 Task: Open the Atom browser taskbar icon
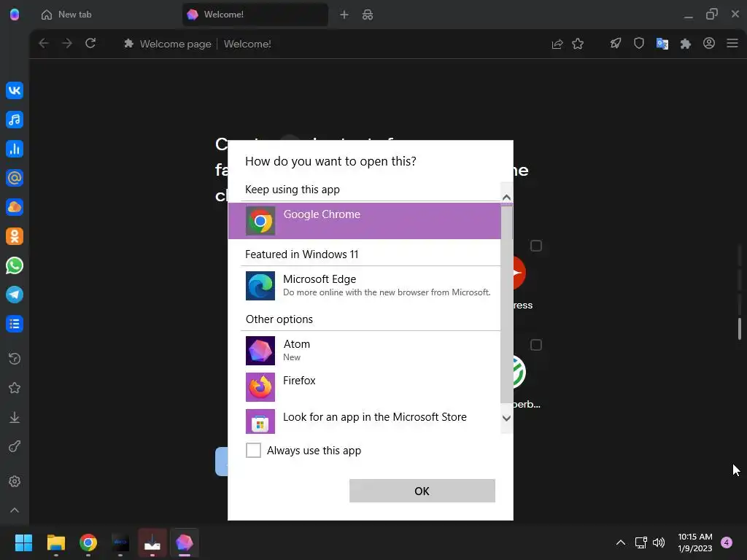[185, 542]
